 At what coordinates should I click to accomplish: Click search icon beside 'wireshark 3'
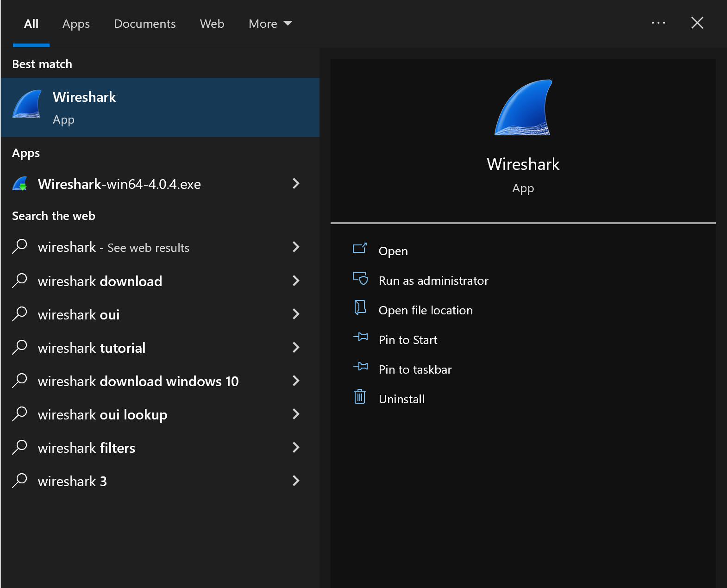(20, 480)
